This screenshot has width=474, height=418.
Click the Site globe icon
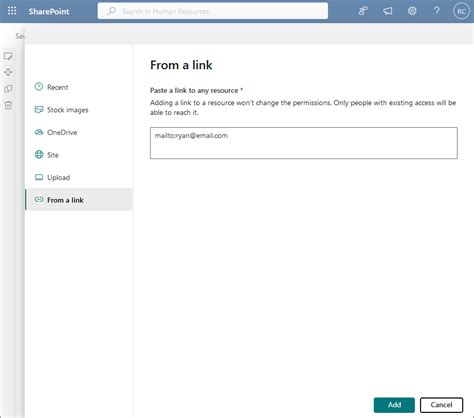tap(39, 154)
